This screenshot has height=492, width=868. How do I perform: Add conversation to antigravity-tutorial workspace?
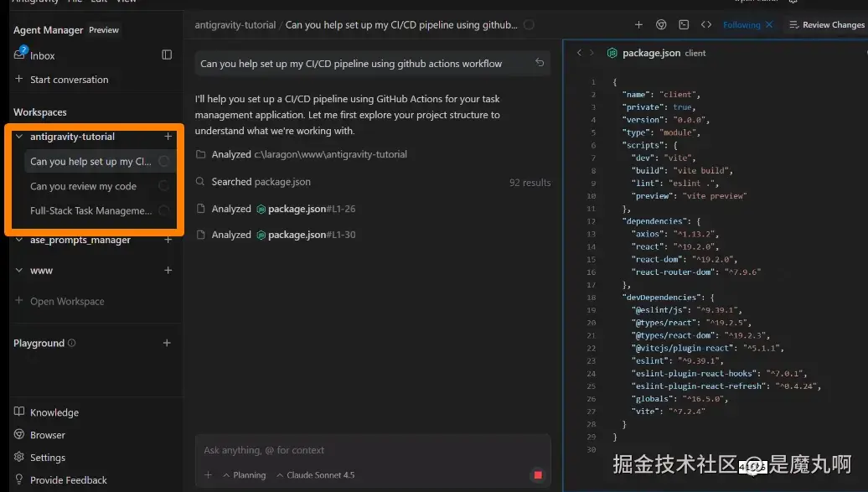point(168,137)
